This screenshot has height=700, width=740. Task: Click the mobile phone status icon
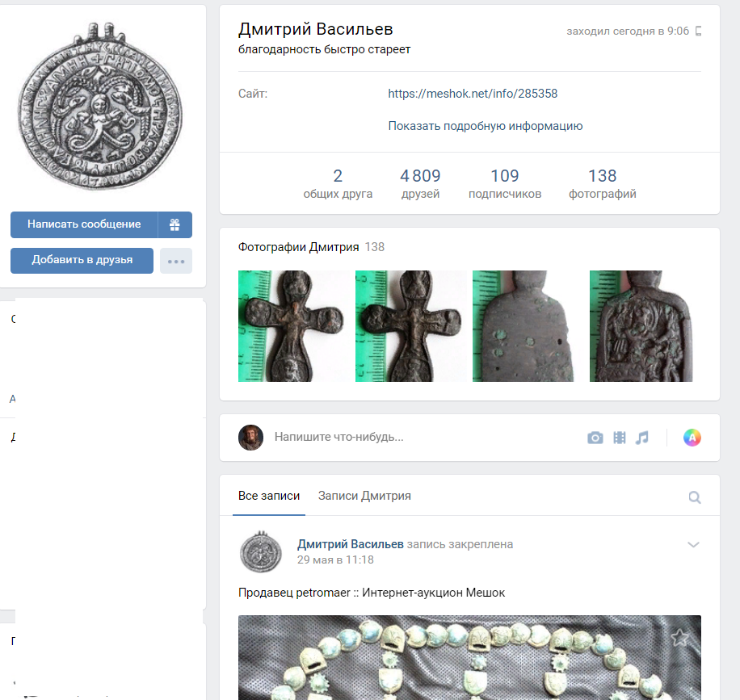click(698, 31)
